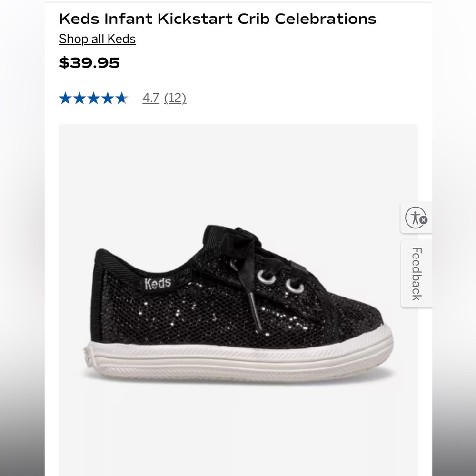476x476 pixels.
Task: Open the Shop all Keds link
Action: [97, 39]
